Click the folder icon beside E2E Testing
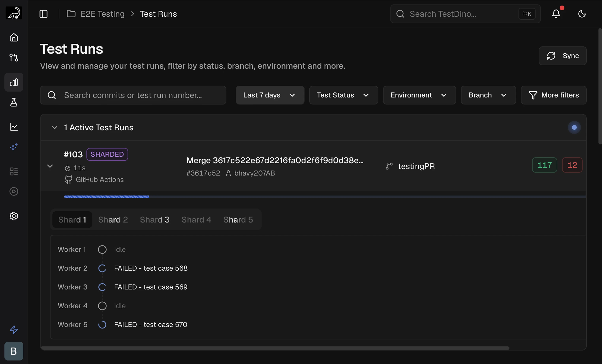602x364 pixels. 71,14
